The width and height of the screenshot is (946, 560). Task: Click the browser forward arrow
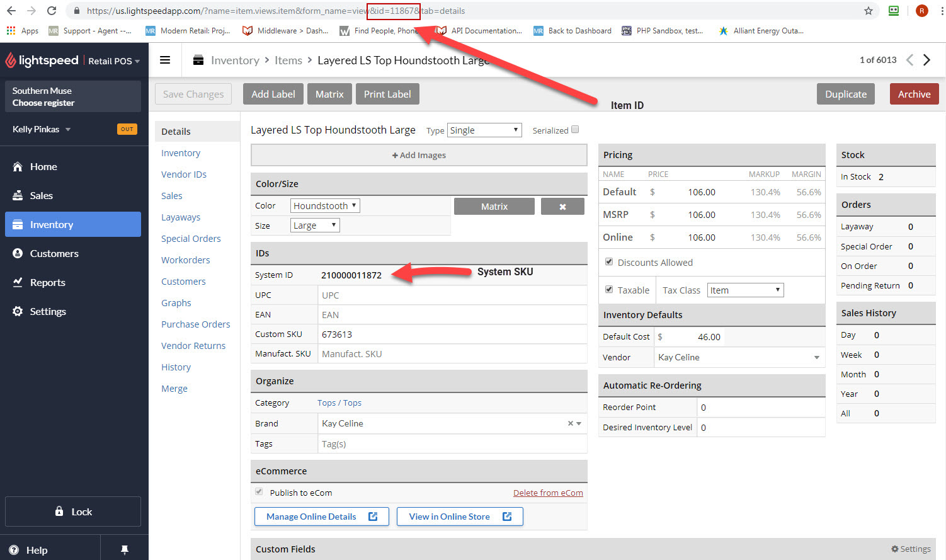pyautogui.click(x=31, y=11)
